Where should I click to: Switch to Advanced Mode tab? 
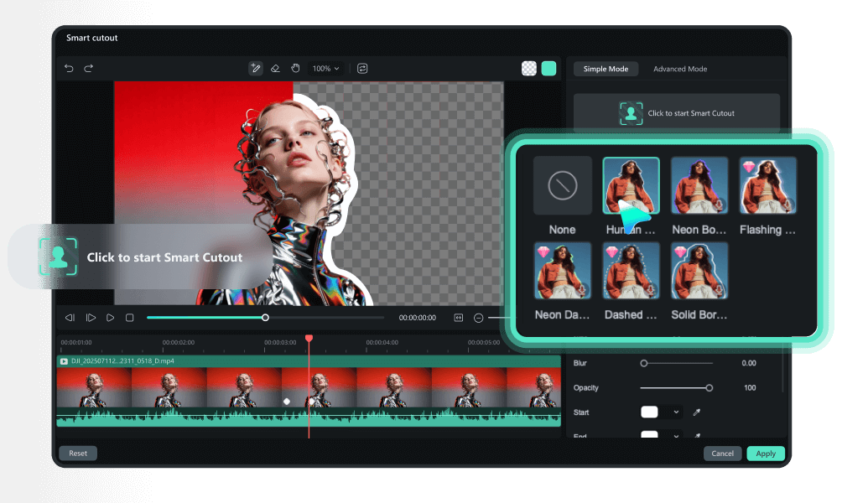point(680,69)
